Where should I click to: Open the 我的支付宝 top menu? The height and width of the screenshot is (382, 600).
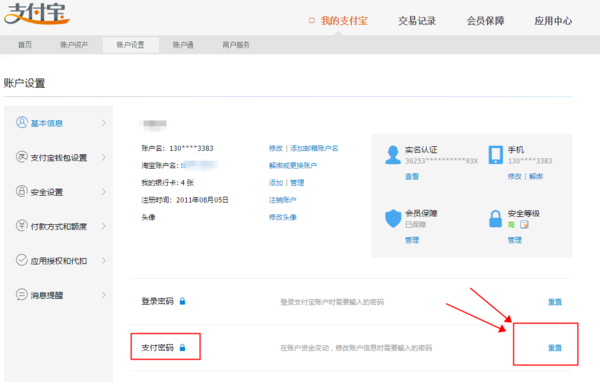[344, 21]
